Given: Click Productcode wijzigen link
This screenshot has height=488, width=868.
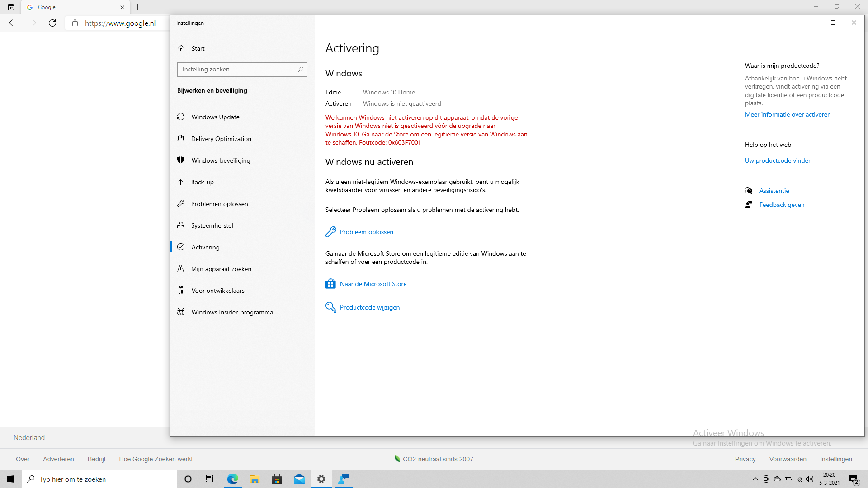Looking at the screenshot, I should click(370, 307).
